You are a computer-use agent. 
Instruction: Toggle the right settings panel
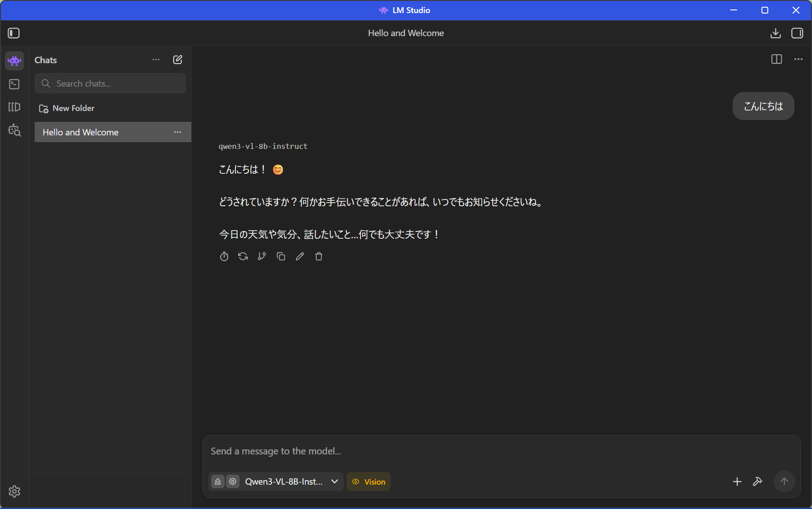pyautogui.click(x=797, y=33)
